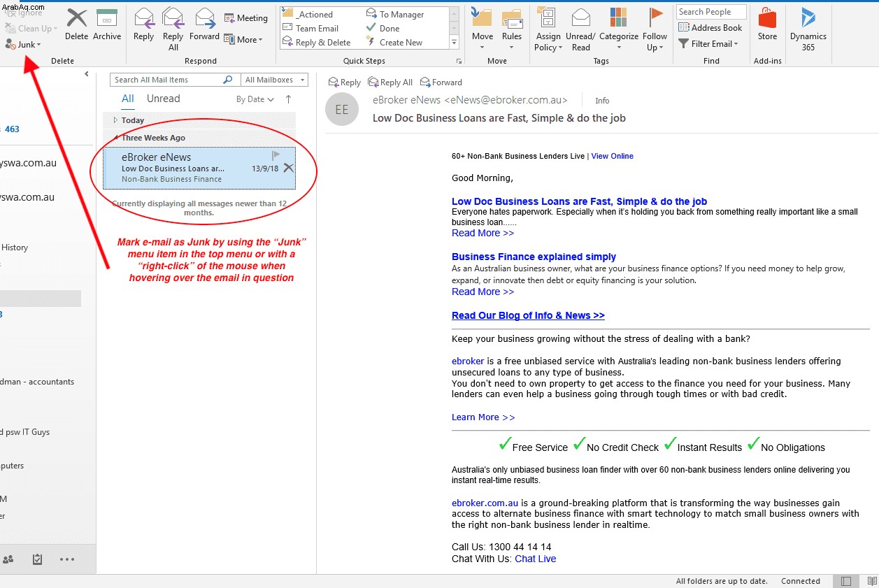Click Reply All in the ribbon
This screenshot has width=879, height=588.
pos(173,29)
